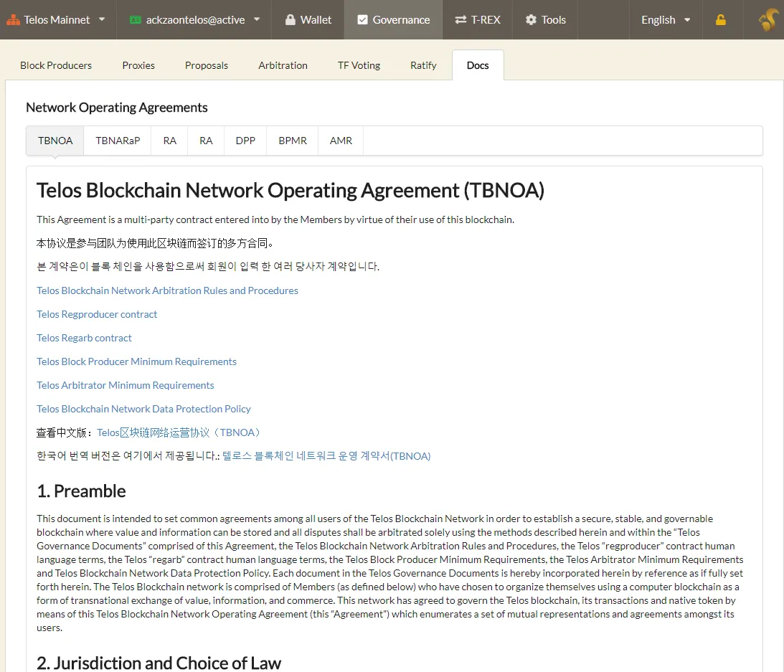Select the AMR document tab
Viewport: 784px width, 672px height.
click(x=341, y=141)
